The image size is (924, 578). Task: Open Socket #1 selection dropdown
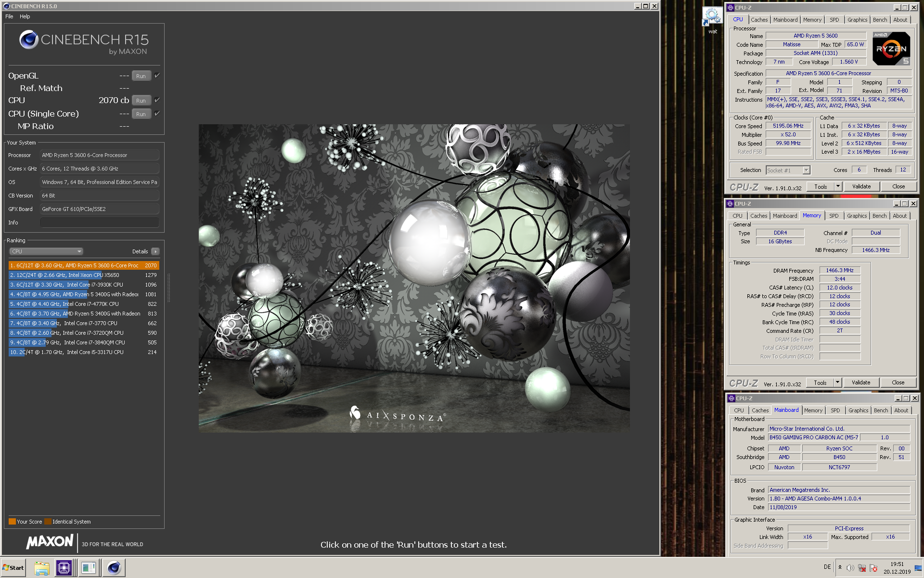pos(788,170)
